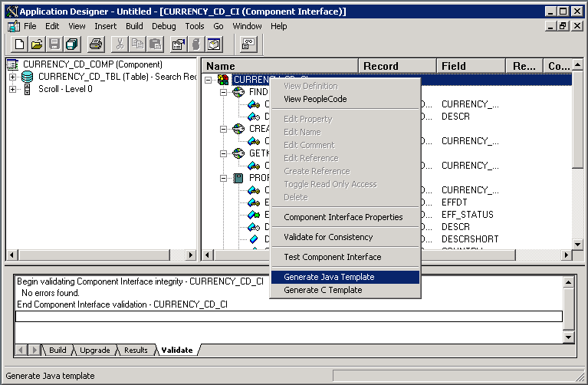588x385 pixels.
Task: Select Test Component Interface menu item
Action: 345,257
